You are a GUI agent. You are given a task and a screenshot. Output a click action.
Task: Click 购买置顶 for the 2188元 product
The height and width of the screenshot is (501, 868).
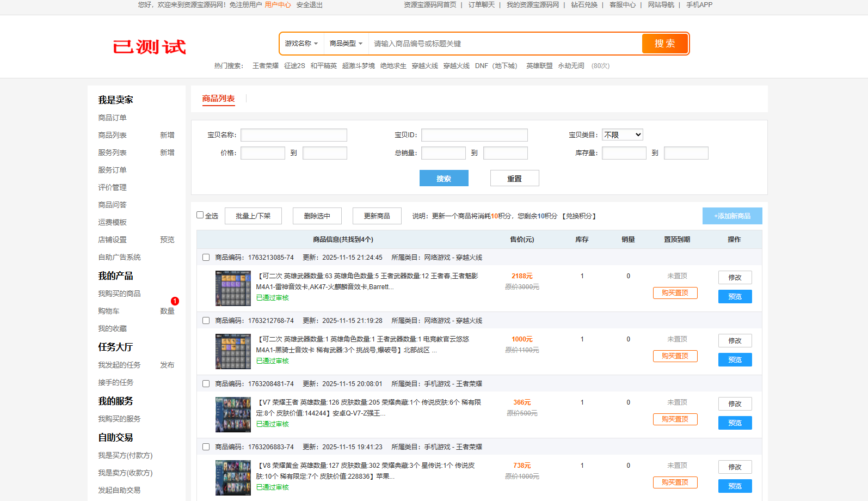[675, 293]
